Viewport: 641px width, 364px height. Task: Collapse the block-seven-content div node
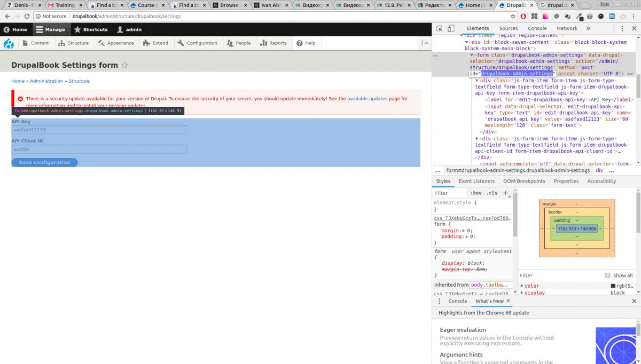coord(466,42)
